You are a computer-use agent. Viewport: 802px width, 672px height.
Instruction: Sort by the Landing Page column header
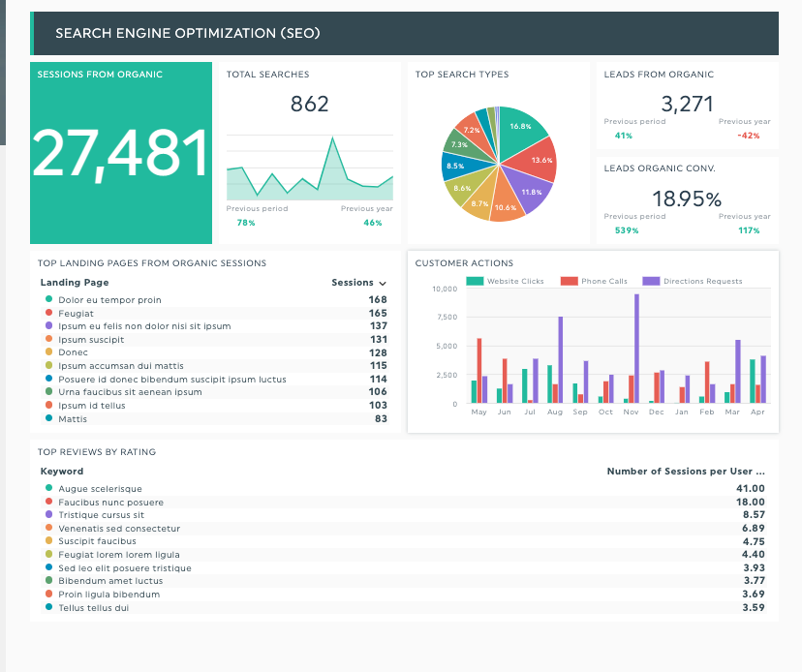tap(75, 283)
